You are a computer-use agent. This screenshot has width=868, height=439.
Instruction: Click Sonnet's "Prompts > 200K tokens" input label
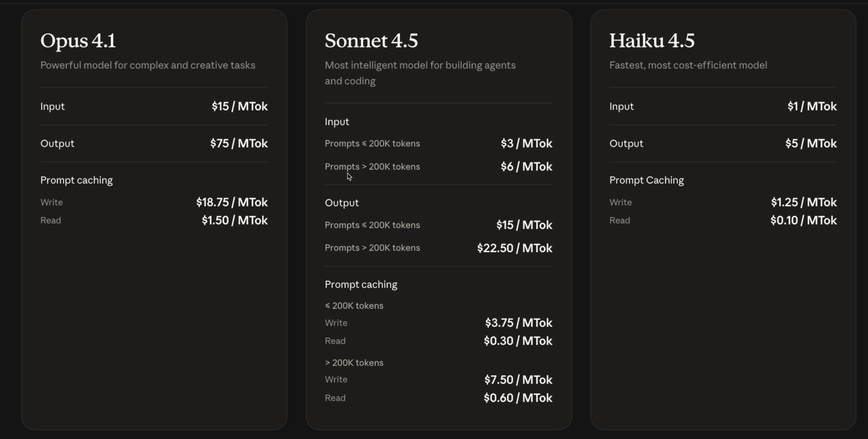pyautogui.click(x=372, y=167)
